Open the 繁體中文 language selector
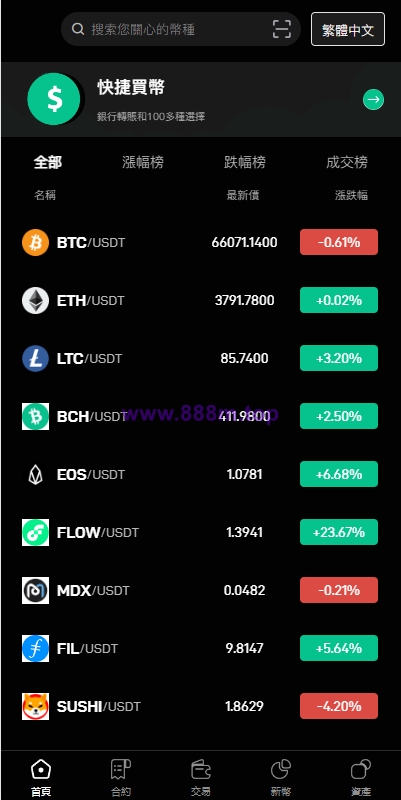Viewport: 401px width, 800px height. (348, 29)
